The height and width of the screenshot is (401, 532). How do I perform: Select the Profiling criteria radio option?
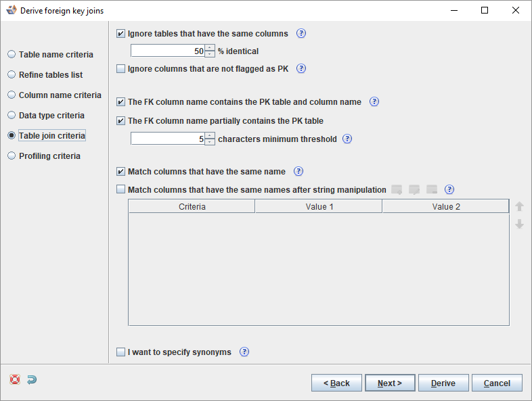tap(12, 156)
